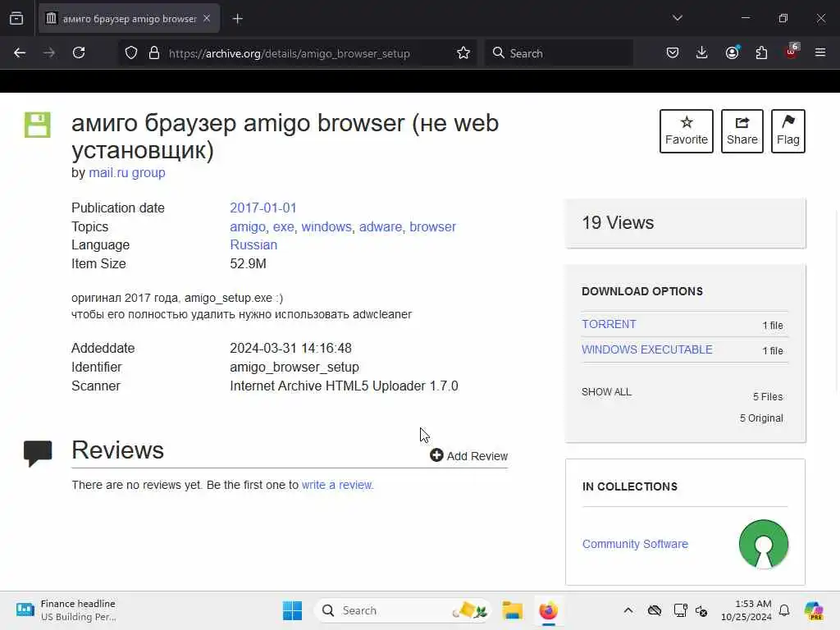The height and width of the screenshot is (630, 840).
Task: Open the Firefox View icon
Action: [x=16, y=19]
